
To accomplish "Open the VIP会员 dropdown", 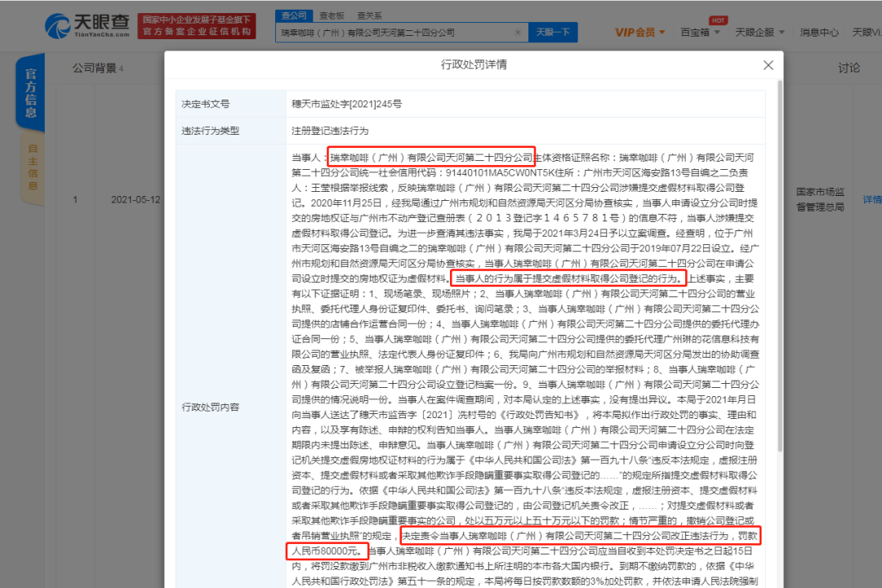I will 639,33.
